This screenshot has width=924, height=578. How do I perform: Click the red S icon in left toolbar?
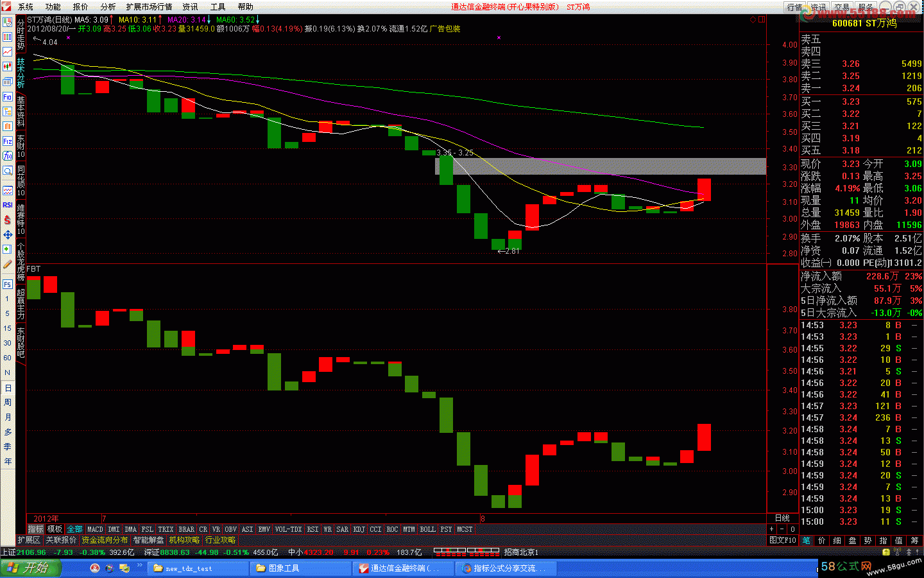[x=8, y=220]
